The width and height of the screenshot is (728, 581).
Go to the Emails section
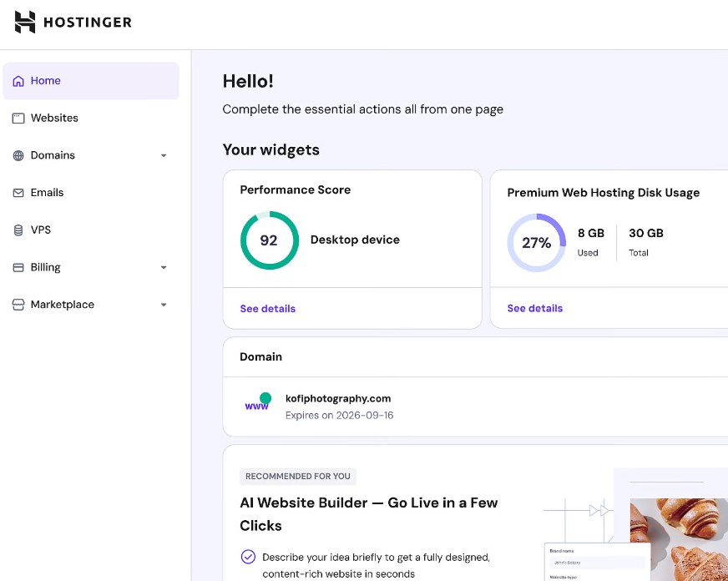point(47,193)
